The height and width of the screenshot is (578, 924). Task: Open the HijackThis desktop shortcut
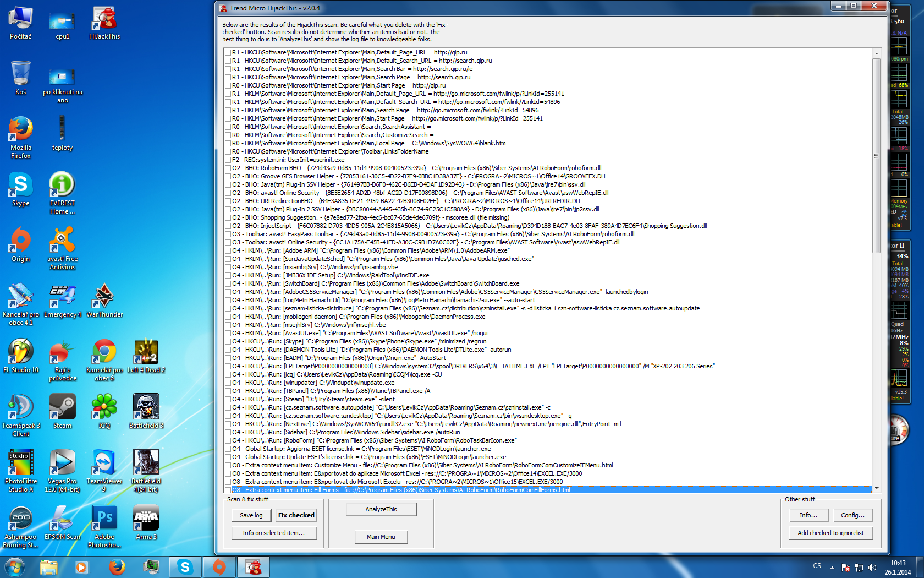pos(104,23)
